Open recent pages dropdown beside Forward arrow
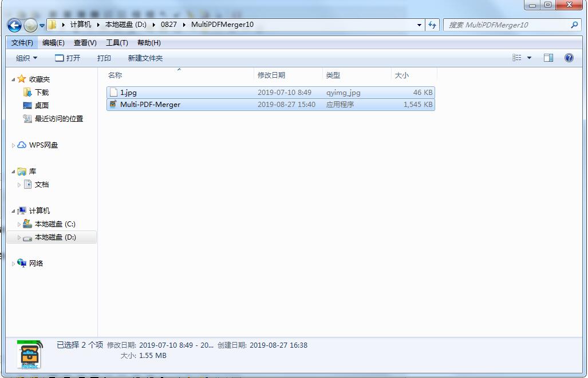The width and height of the screenshot is (588, 378). 42,26
